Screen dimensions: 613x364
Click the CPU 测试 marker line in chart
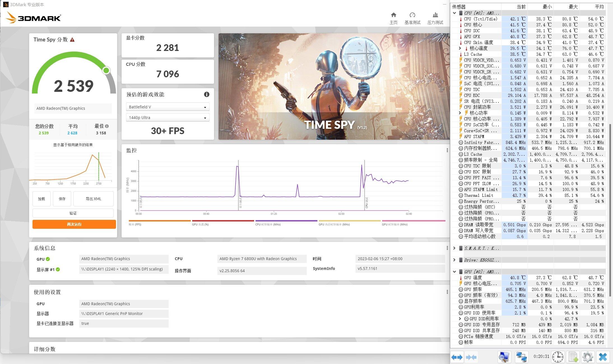[x=364, y=185]
